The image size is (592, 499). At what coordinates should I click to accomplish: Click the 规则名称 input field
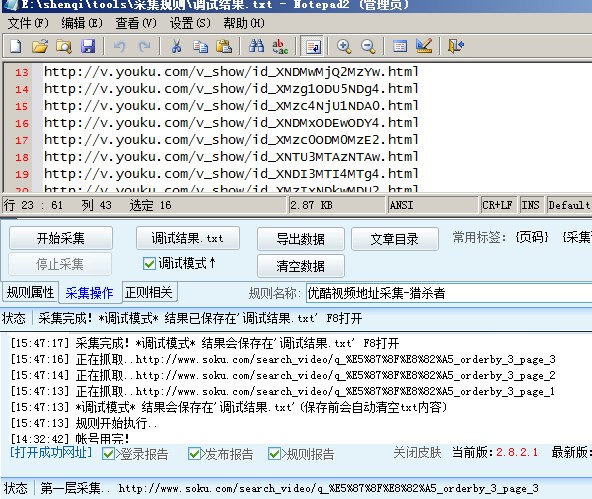449,293
